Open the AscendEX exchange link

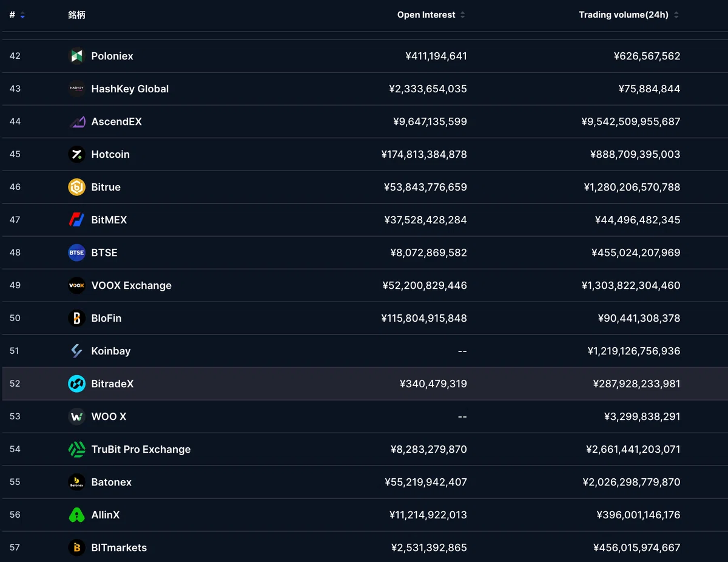pyautogui.click(x=116, y=121)
